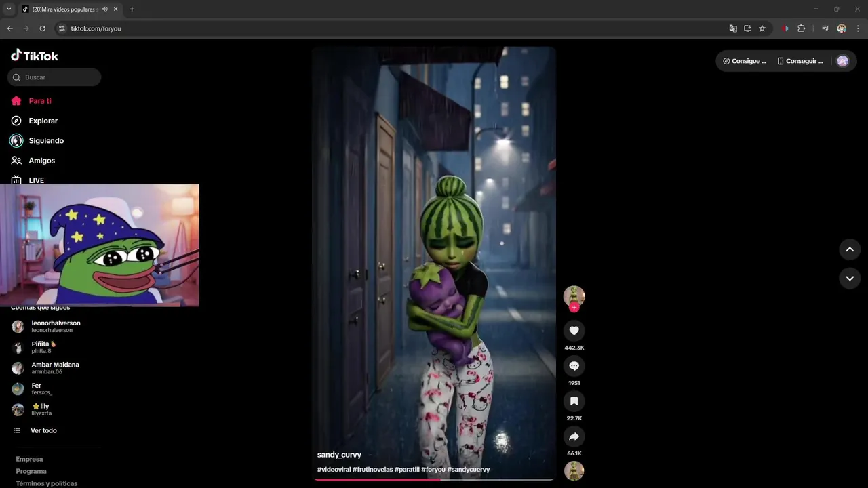Open Ambar Maidana's followed account
This screenshot has width=868, height=488.
click(54, 368)
